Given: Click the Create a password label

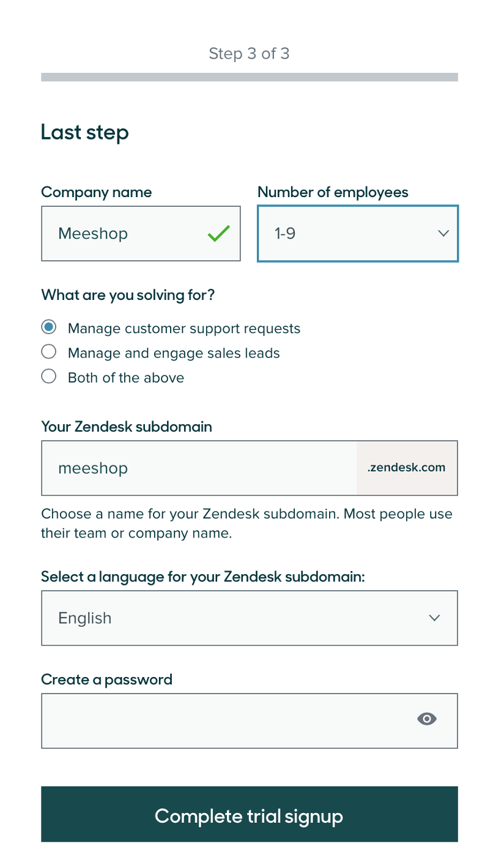Looking at the screenshot, I should pyautogui.click(x=107, y=679).
